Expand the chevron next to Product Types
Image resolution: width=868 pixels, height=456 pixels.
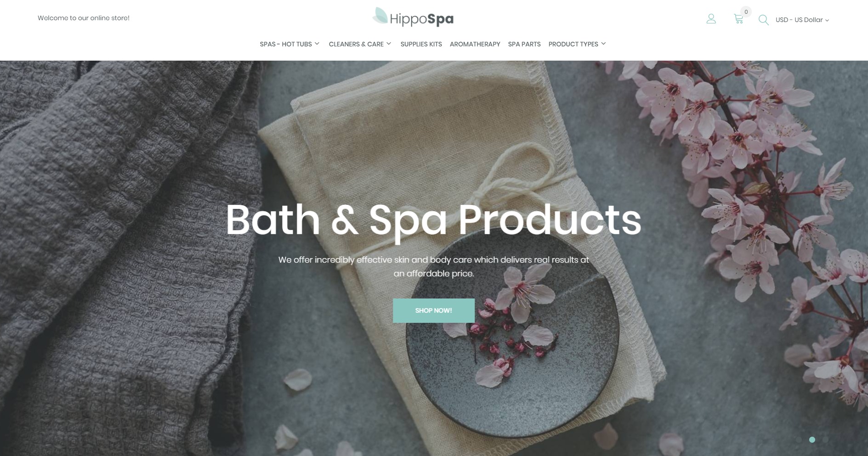coord(603,44)
